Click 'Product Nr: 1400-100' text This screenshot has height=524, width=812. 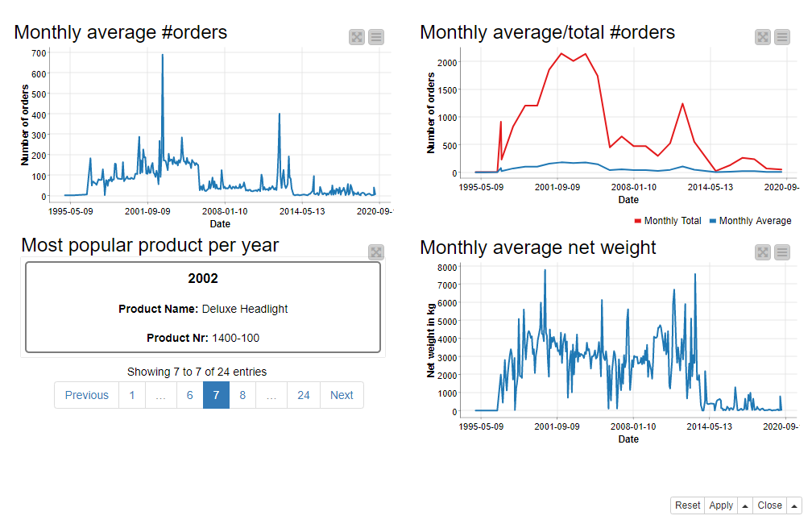click(x=203, y=338)
